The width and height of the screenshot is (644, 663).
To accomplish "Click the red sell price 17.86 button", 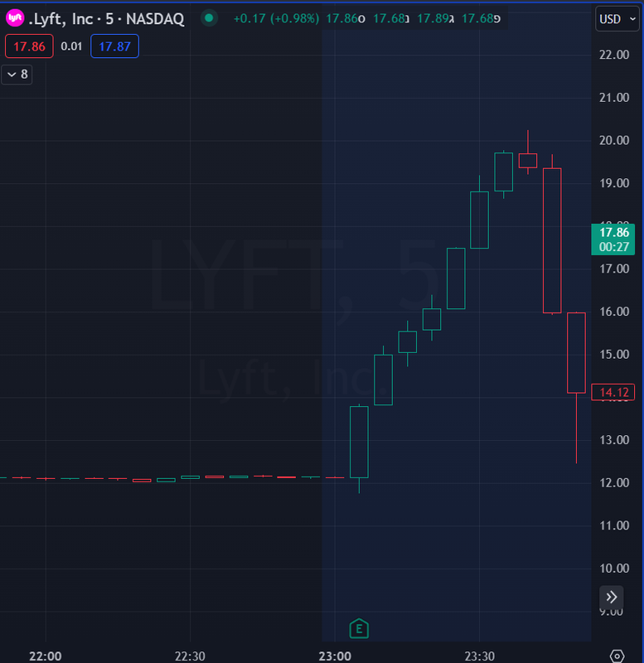I will [x=29, y=46].
